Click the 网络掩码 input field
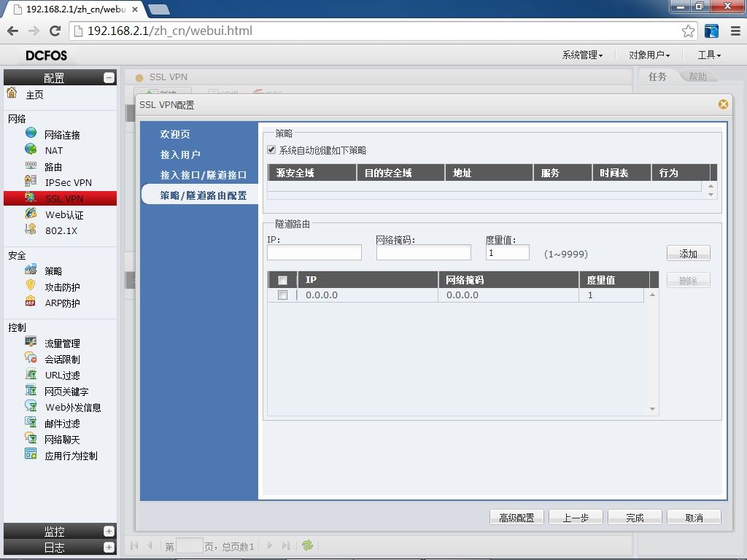The height and width of the screenshot is (560, 747). pyautogui.click(x=424, y=252)
